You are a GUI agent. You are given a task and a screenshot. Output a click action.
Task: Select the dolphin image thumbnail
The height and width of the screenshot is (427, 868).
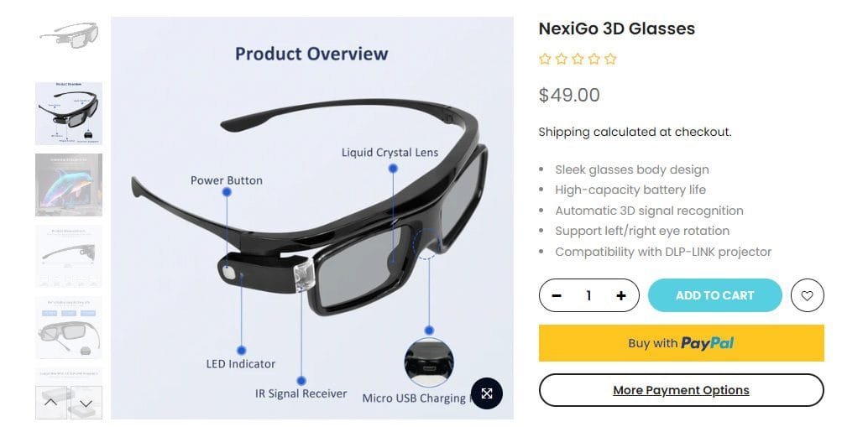pyautogui.click(x=69, y=185)
